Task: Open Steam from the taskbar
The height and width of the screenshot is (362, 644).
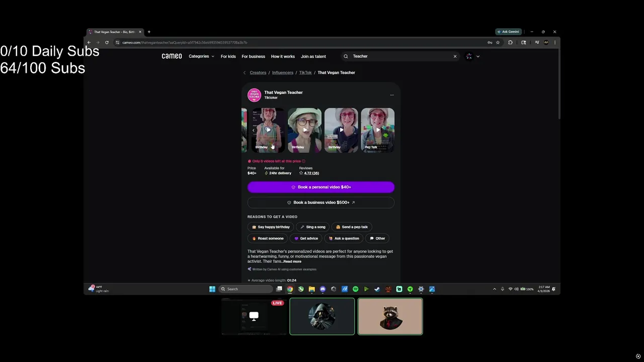Action: tap(377, 289)
